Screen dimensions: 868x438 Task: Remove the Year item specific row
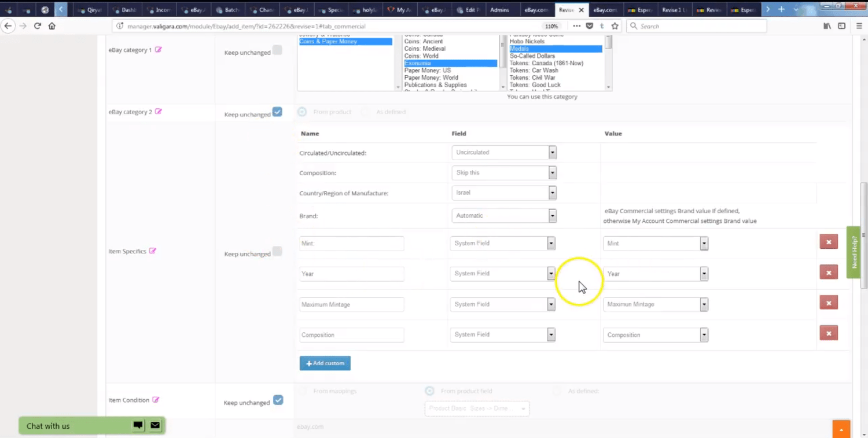[828, 272]
